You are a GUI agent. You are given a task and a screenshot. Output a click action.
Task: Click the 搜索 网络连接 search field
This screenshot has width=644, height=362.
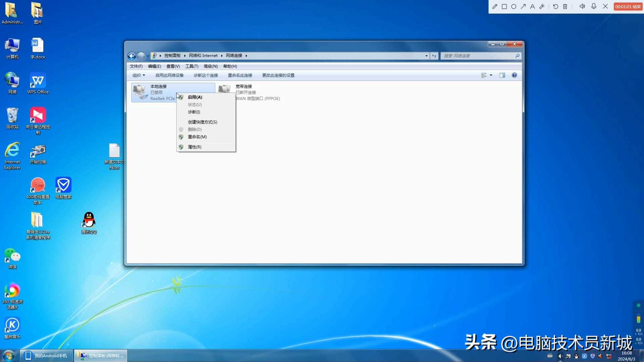[478, 56]
